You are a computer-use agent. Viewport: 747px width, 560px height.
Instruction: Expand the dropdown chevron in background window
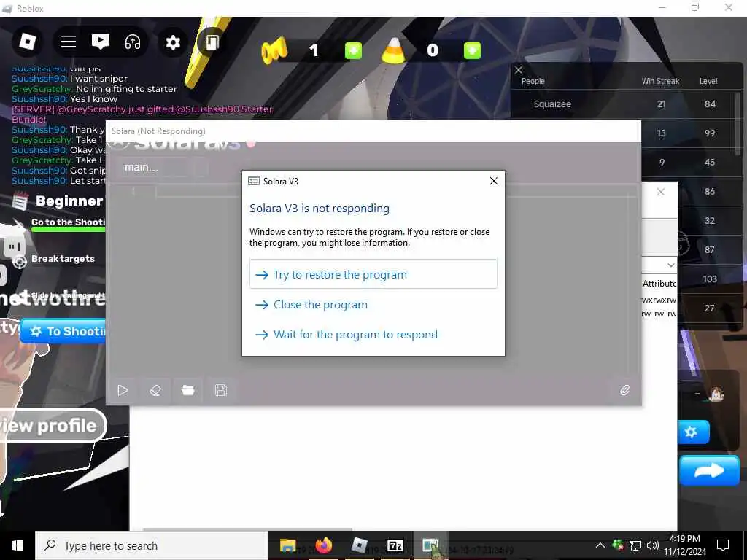pos(671,265)
